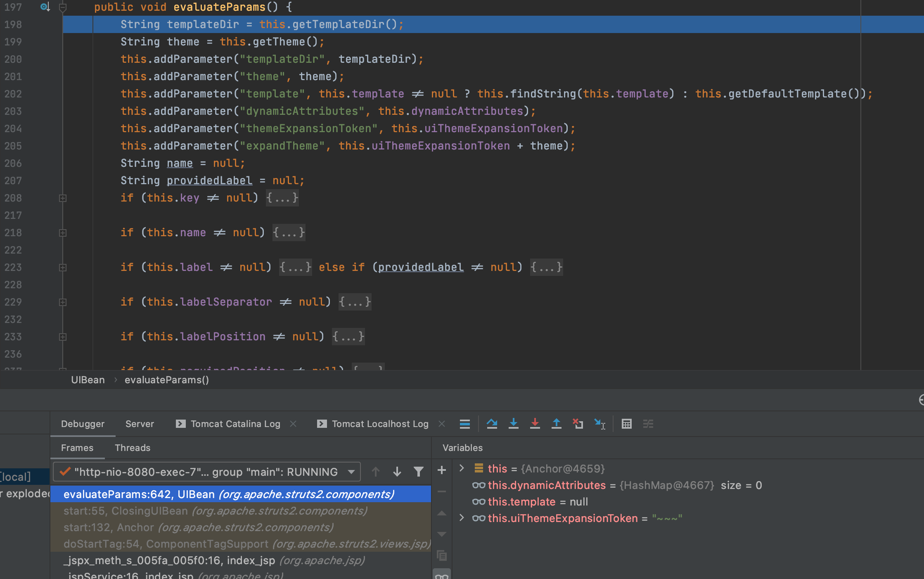Add a new watch with plus icon
The width and height of the screenshot is (924, 579).
point(441,470)
